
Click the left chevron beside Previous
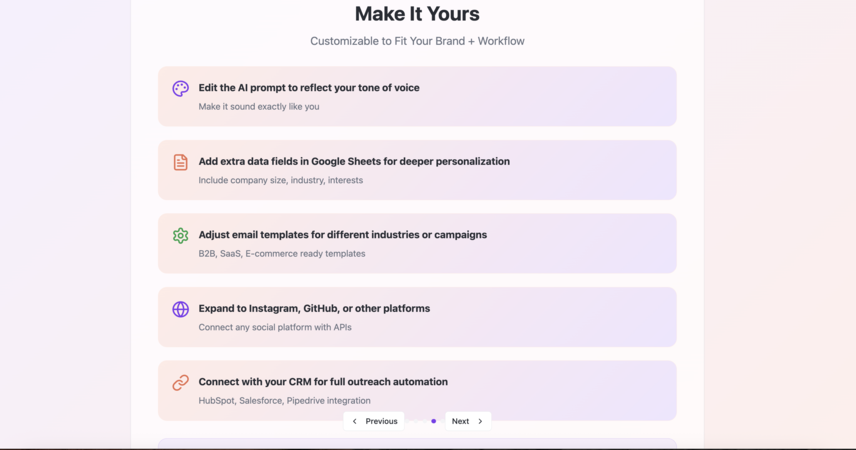pyautogui.click(x=355, y=421)
